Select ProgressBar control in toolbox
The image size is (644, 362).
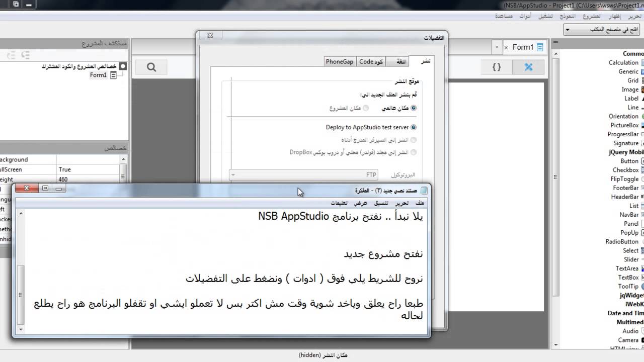(x=623, y=134)
